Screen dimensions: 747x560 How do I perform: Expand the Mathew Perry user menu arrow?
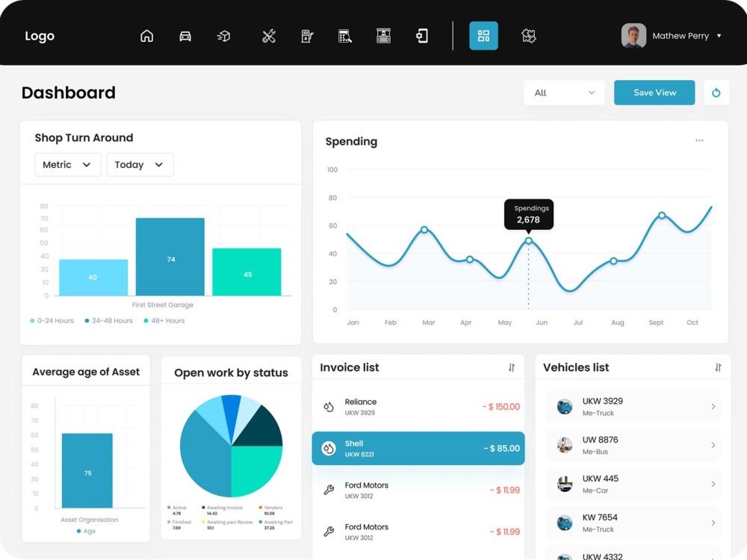pyautogui.click(x=719, y=36)
